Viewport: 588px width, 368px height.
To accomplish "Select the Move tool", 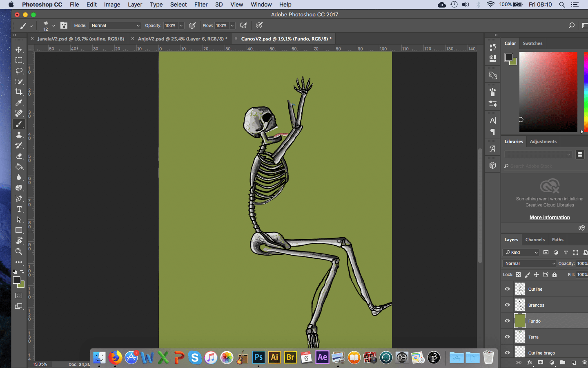I will point(19,49).
